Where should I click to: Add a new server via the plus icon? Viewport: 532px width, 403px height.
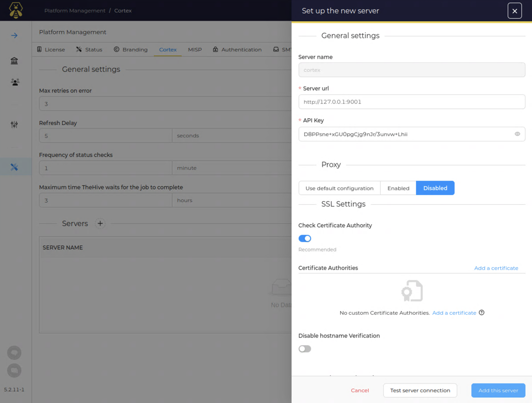[x=100, y=223]
